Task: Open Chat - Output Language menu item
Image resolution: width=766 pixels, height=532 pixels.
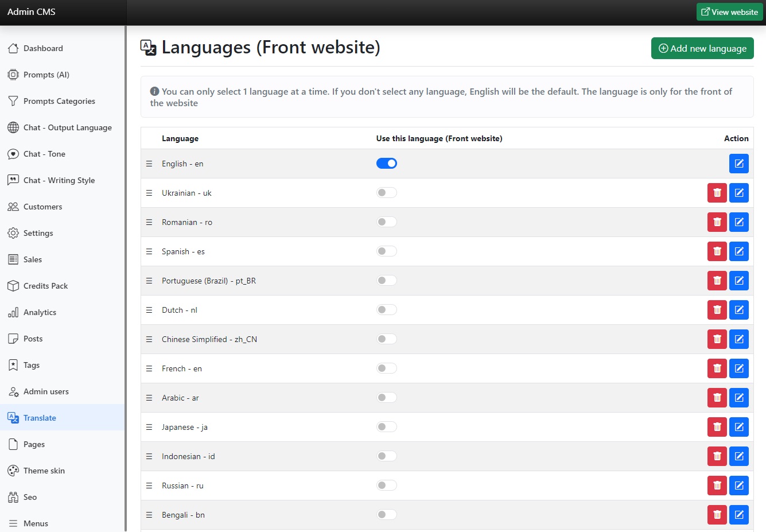Action: click(x=67, y=127)
